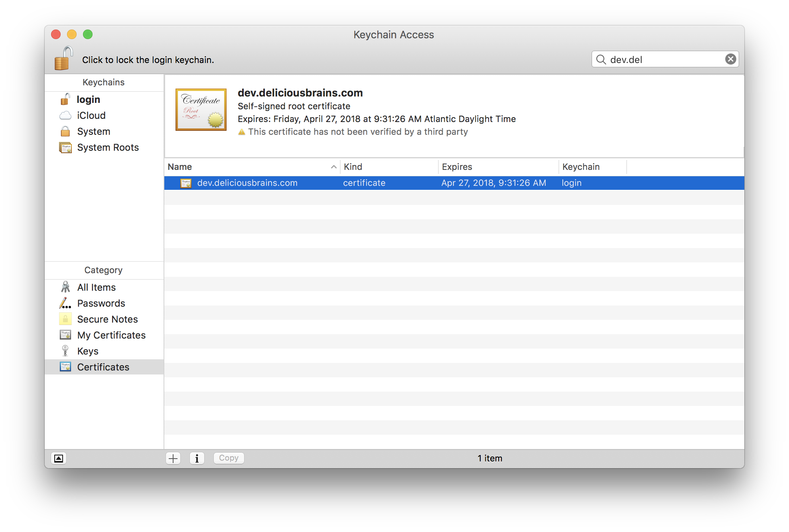Click the expiration date line in the preview
The height and width of the screenshot is (532, 789).
click(x=377, y=119)
